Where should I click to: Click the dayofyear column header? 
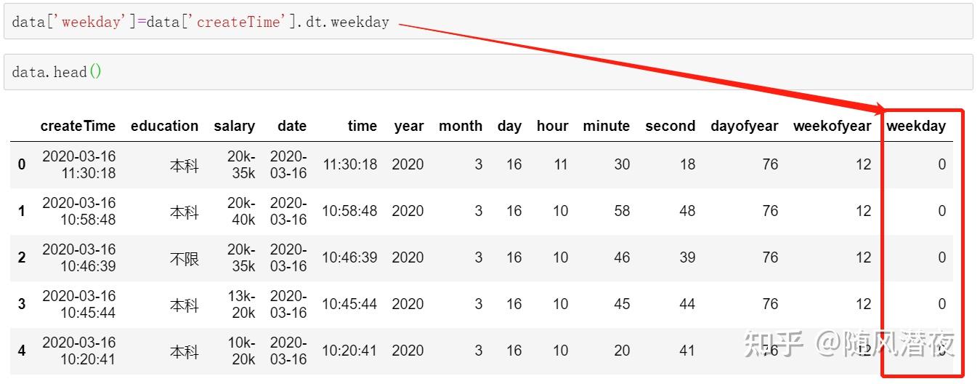point(744,126)
